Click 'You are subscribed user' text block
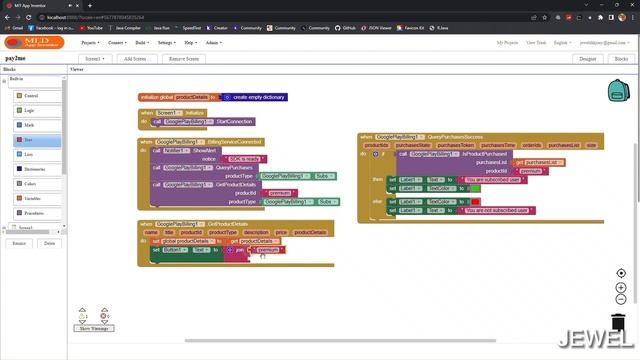This screenshot has height=360, width=640. [x=492, y=180]
